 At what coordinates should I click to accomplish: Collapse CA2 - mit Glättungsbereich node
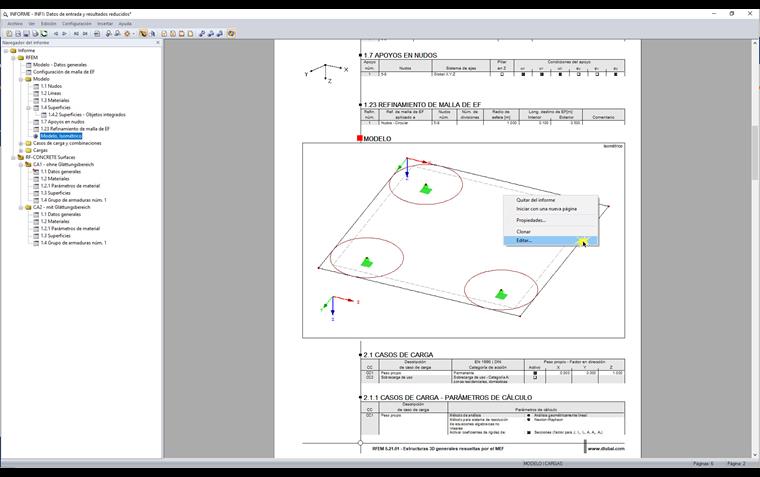coord(21,207)
